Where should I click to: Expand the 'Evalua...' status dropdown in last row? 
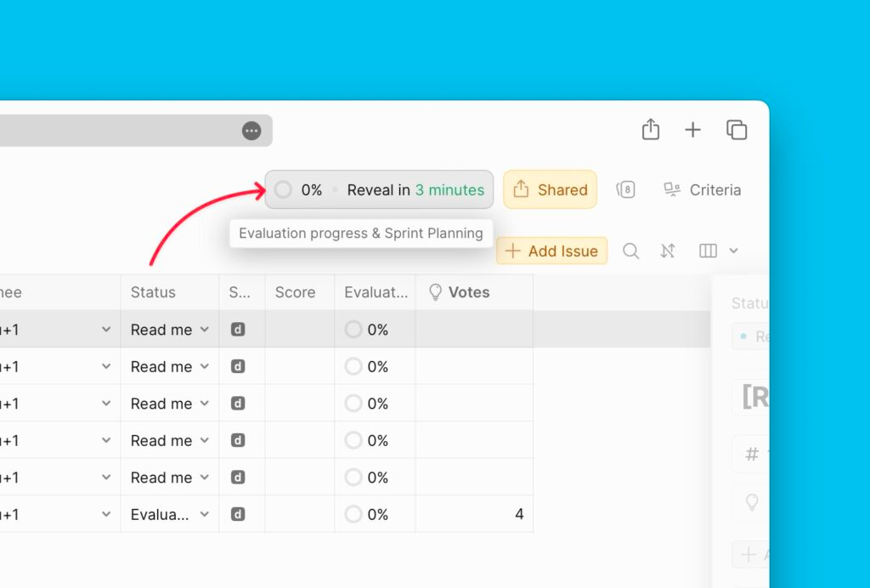click(x=204, y=514)
